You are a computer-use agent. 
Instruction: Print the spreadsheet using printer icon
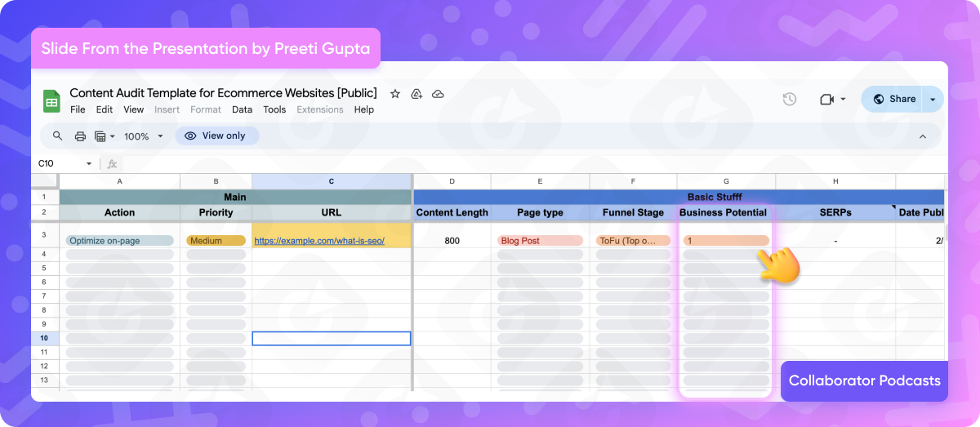tap(80, 136)
